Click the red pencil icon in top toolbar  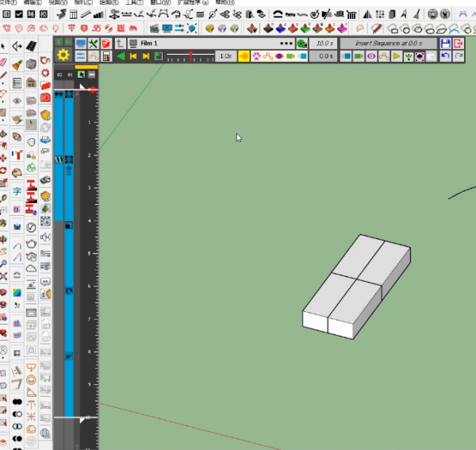pyautogui.click(x=376, y=29)
